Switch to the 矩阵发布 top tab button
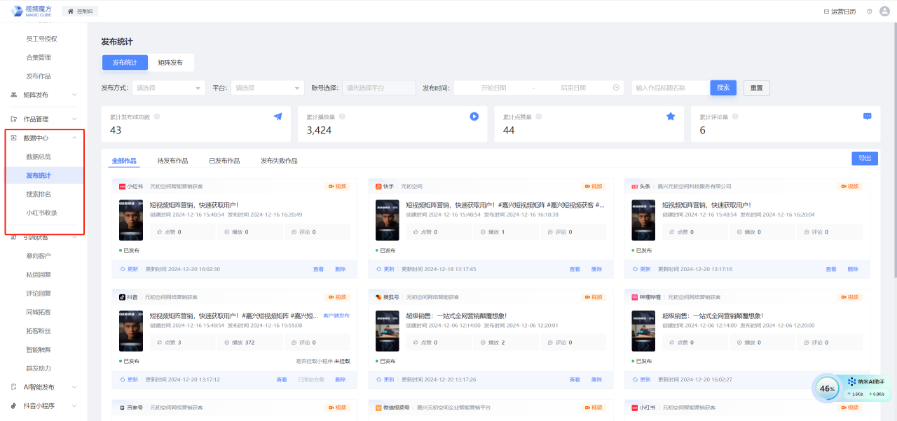This screenshot has height=421, width=897. pos(170,62)
